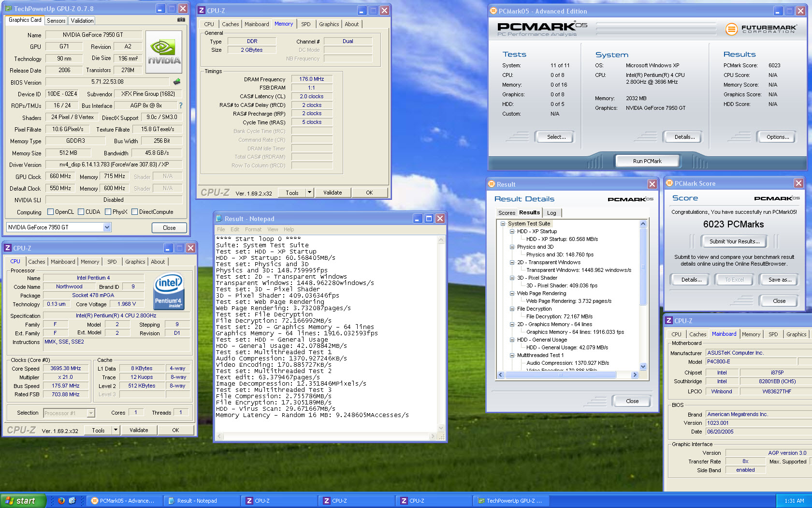Click the scroll down arrow in the Result tree
The image size is (812, 508).
(643, 367)
